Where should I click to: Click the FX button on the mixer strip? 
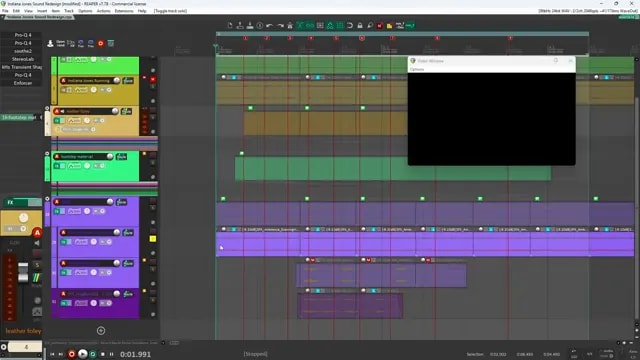click(x=10, y=202)
